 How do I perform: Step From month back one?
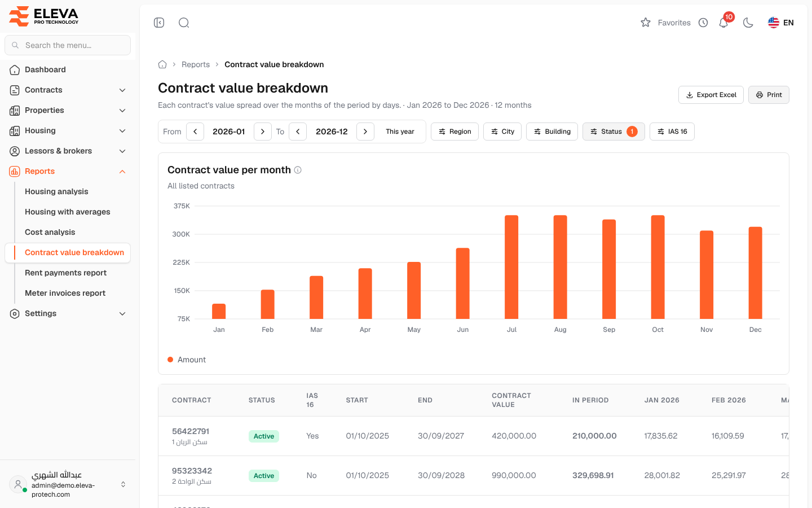click(x=195, y=132)
